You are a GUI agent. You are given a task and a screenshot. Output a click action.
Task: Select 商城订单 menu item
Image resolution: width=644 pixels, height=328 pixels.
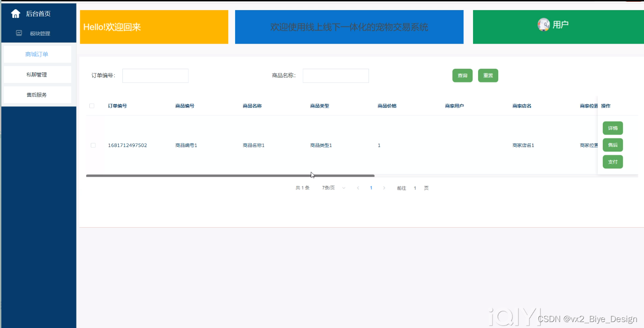tap(37, 54)
